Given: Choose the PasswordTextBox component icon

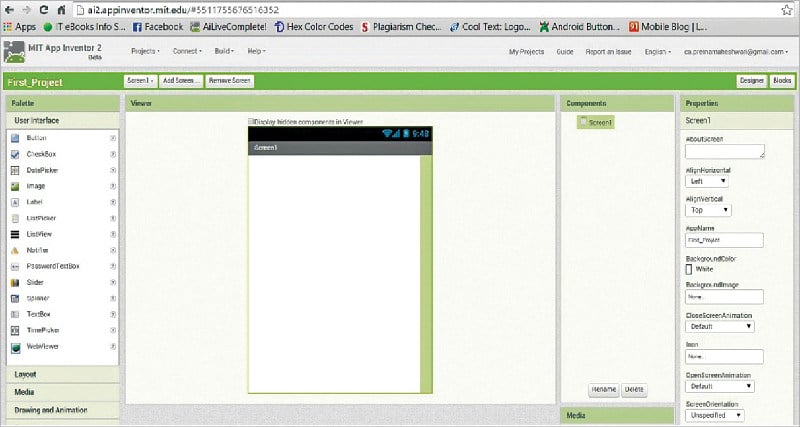Looking at the screenshot, I should (x=15, y=266).
